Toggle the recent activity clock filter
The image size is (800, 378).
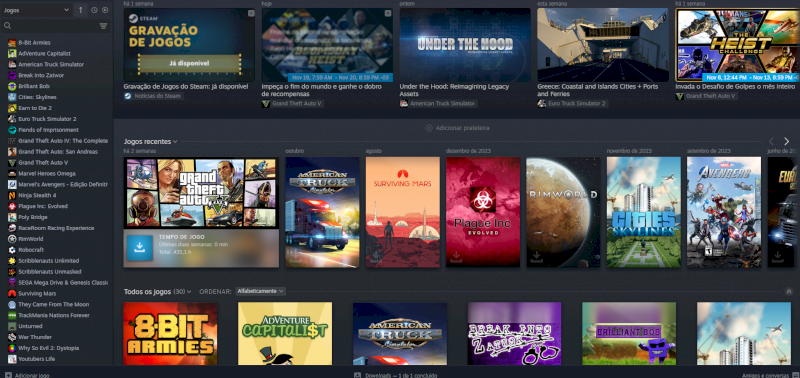coord(94,10)
